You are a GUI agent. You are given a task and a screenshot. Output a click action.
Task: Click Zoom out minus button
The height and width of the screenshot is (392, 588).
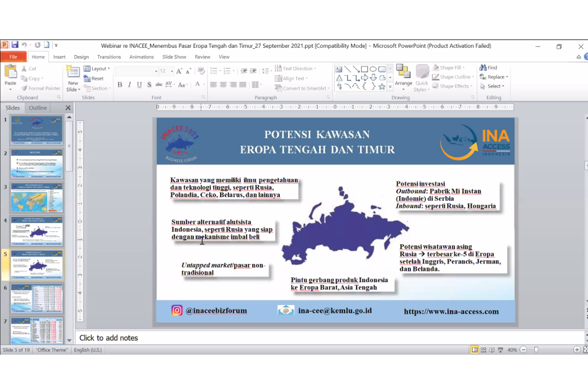click(x=523, y=349)
